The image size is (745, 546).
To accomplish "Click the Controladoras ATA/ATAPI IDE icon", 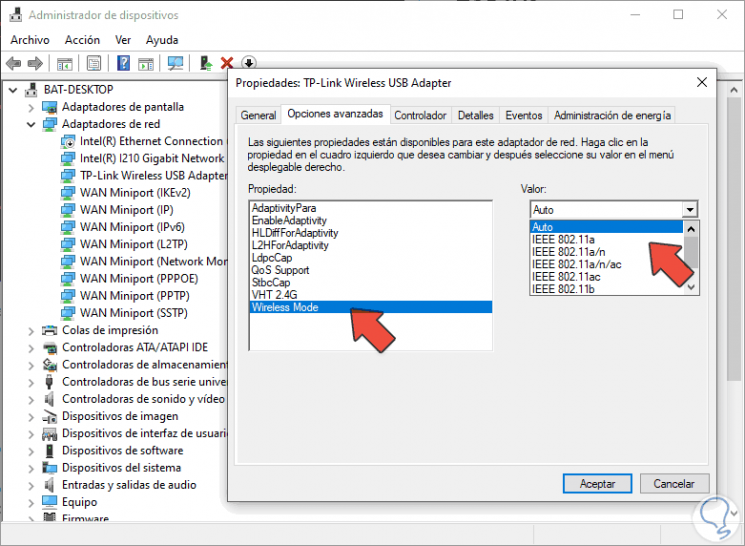I will coord(49,347).
